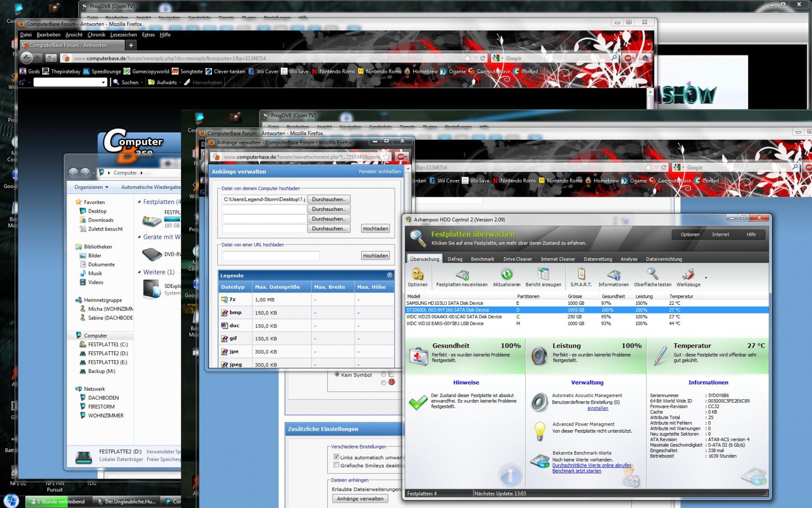The width and height of the screenshot is (812, 508).
Task: Click Benchmark jetzt starten link
Action: (577, 471)
